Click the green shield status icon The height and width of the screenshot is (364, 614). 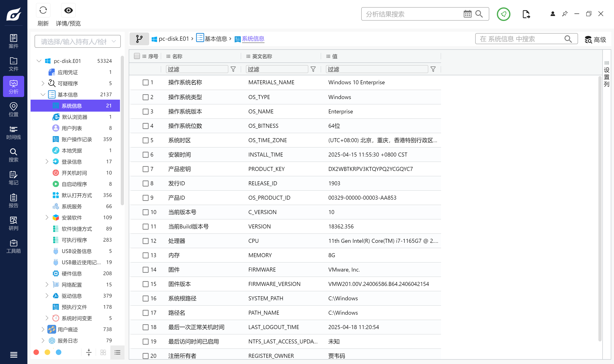[x=503, y=14]
